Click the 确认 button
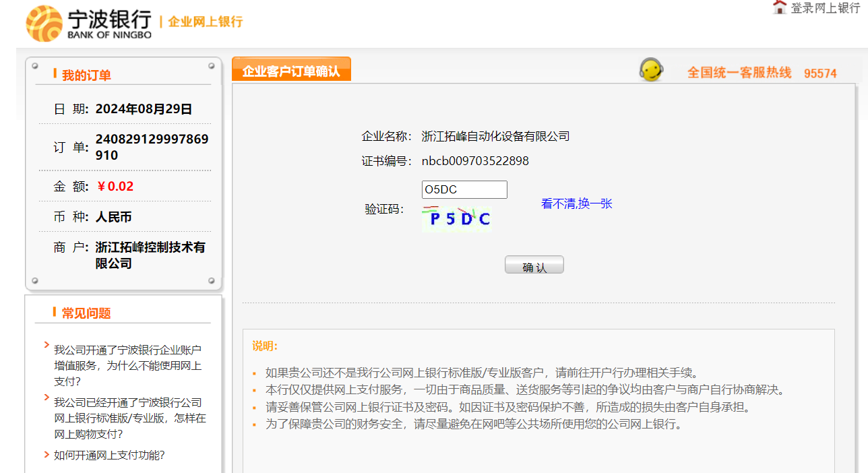The height and width of the screenshot is (473, 868). 534,265
